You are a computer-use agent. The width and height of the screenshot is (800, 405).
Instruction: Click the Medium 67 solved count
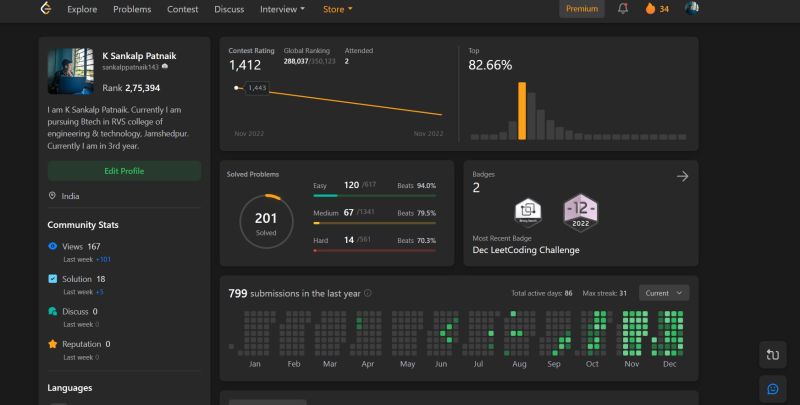pos(348,213)
